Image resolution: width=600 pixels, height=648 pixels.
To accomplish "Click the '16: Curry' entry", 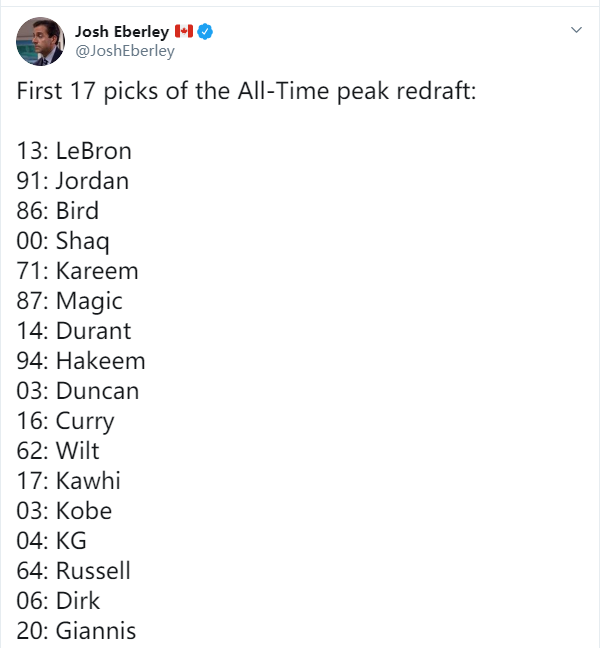I will (x=65, y=422).
